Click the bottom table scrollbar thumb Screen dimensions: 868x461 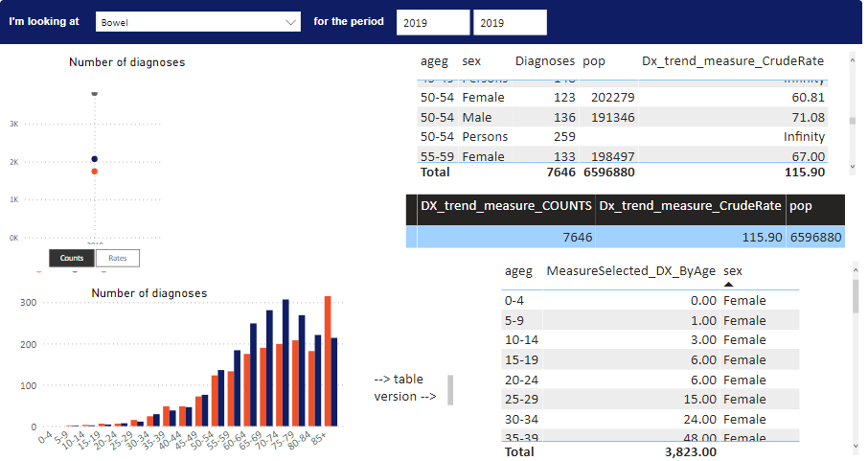click(x=856, y=296)
